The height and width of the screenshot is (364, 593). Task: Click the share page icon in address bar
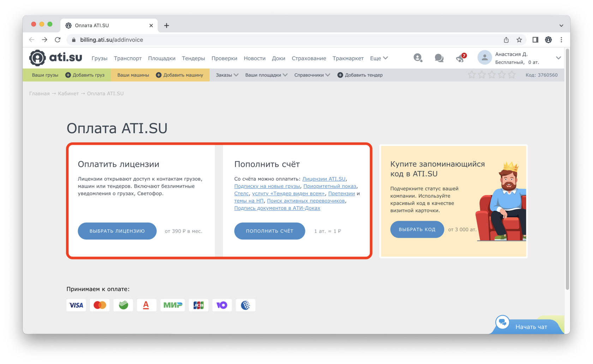click(506, 40)
